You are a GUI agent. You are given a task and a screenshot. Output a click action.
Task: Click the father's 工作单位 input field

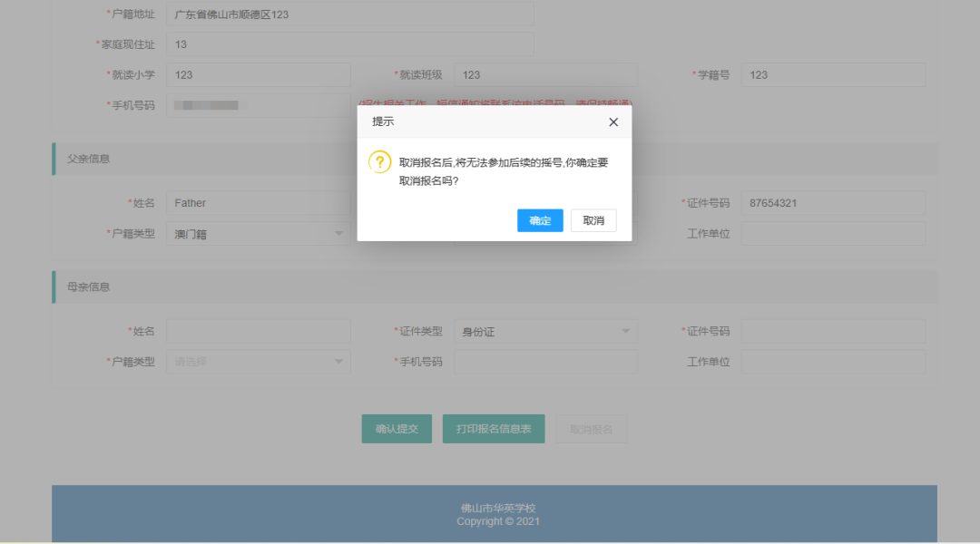(832, 234)
